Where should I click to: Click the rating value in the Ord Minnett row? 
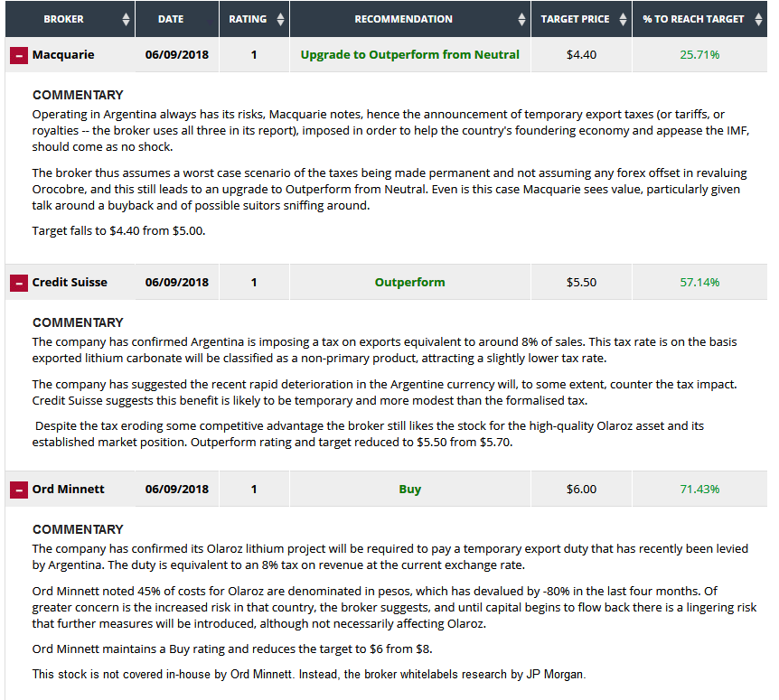(254, 489)
